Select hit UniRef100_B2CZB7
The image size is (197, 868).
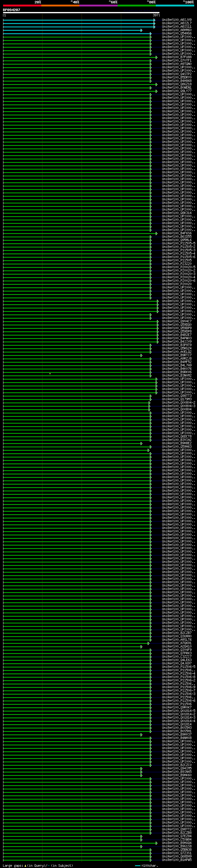coord(177,633)
